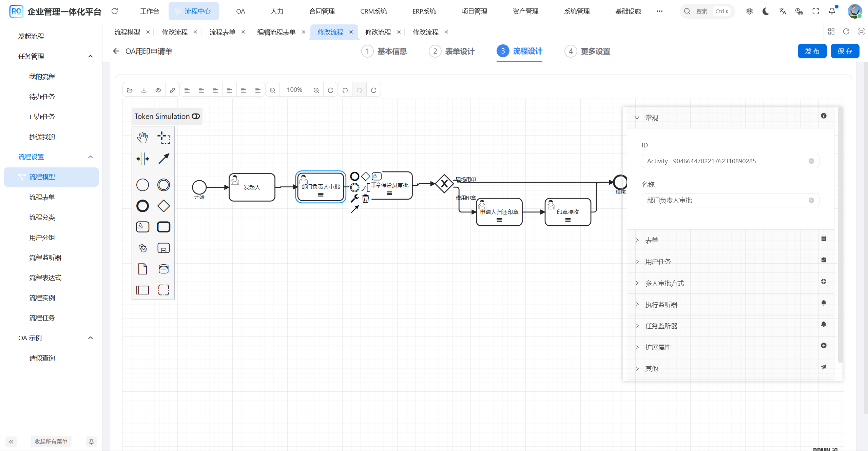Select the hand tool in the palette
Image resolution: width=868 pixels, height=451 pixels.
coord(142,138)
